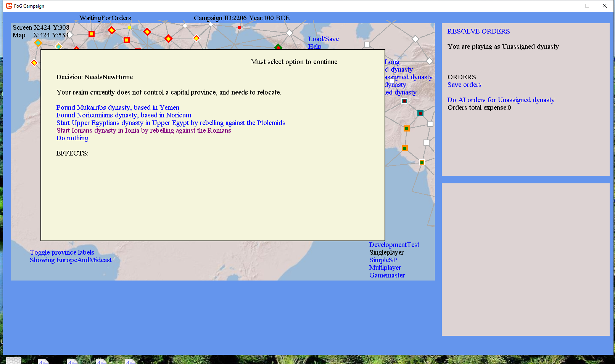Select the SimpleSP game mode
Screen dimensions: 615x364
tap(383, 260)
